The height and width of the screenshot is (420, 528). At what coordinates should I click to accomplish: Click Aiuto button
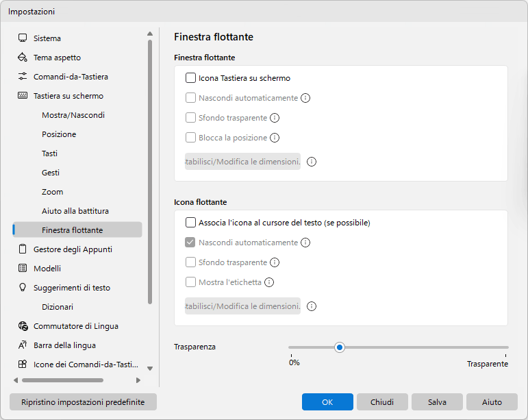tap(492, 402)
